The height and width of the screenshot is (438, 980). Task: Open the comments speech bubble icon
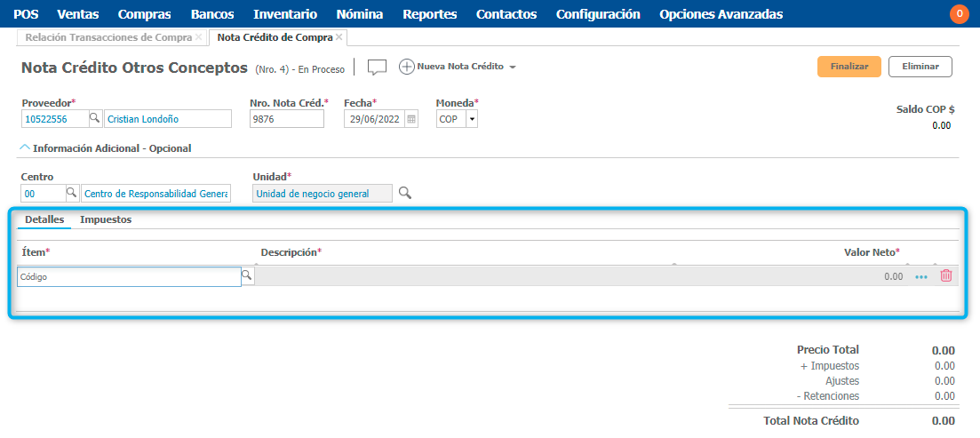tap(377, 68)
